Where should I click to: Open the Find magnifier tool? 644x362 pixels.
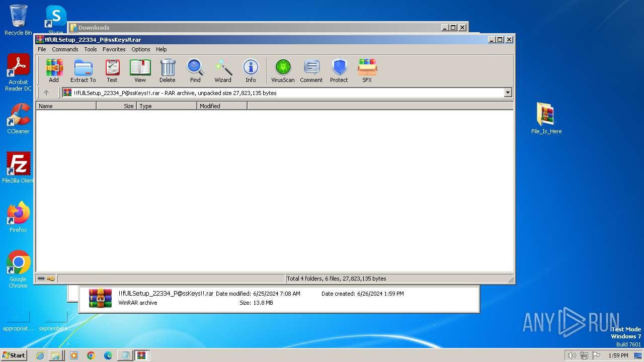195,71
